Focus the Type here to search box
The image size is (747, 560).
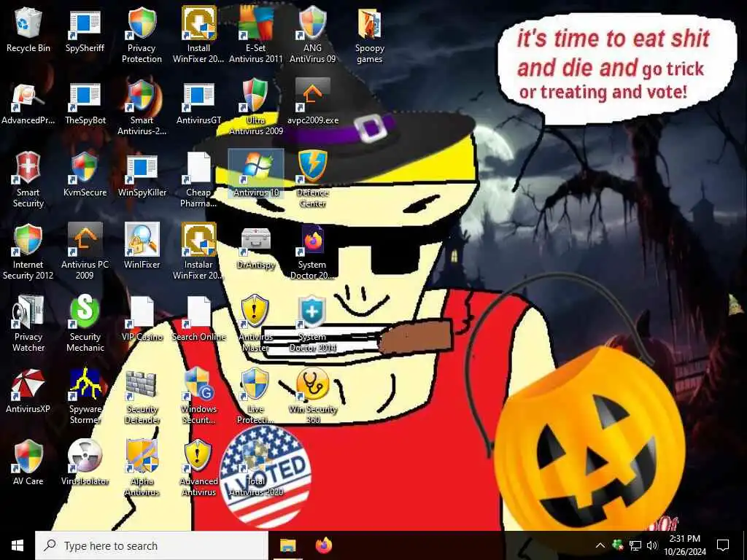(x=152, y=545)
